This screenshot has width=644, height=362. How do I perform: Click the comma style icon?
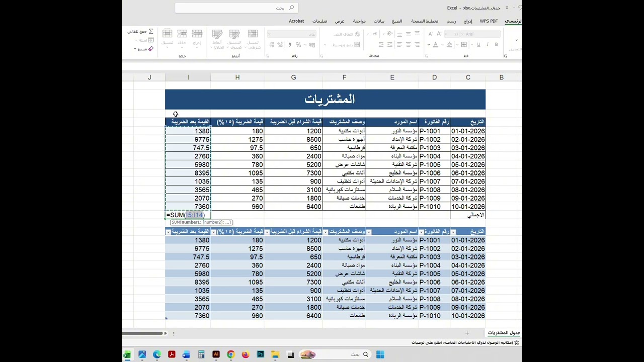(290, 45)
